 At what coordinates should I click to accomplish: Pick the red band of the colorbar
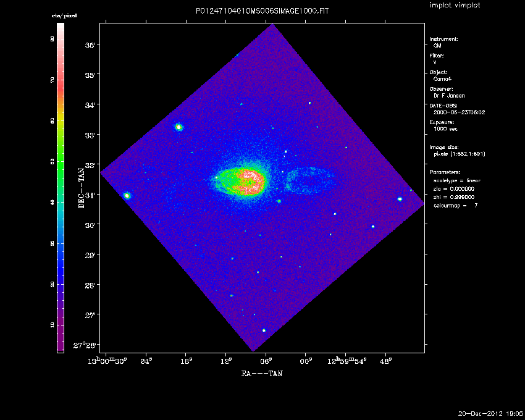point(61,85)
